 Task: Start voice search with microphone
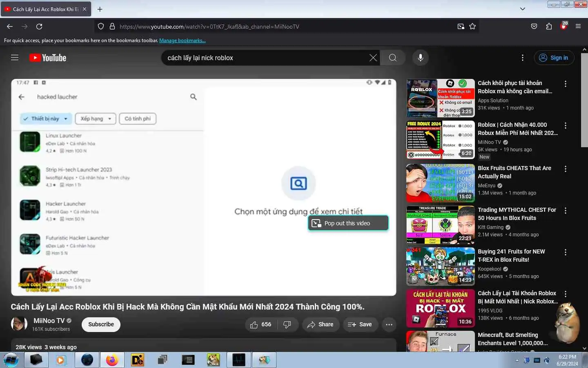(420, 58)
